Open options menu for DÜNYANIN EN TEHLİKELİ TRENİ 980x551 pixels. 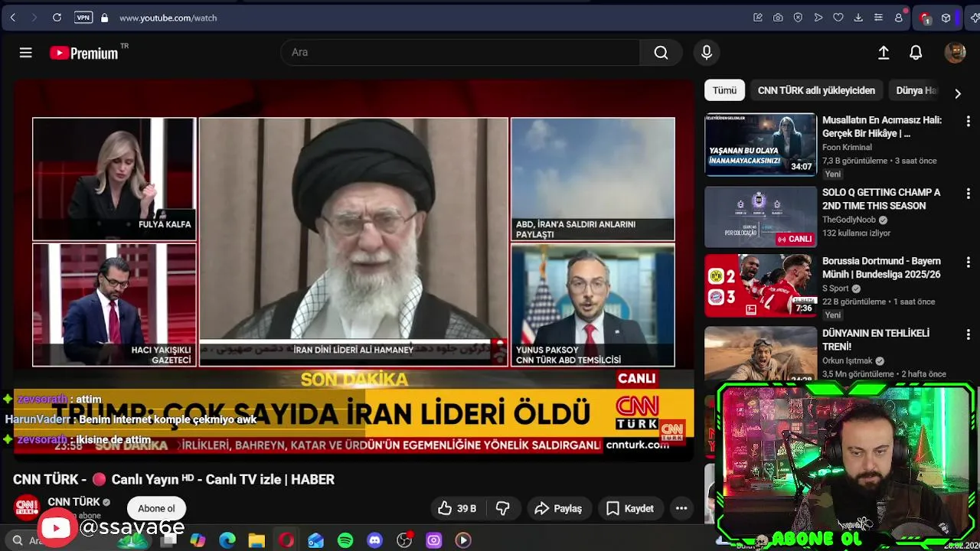968,334
